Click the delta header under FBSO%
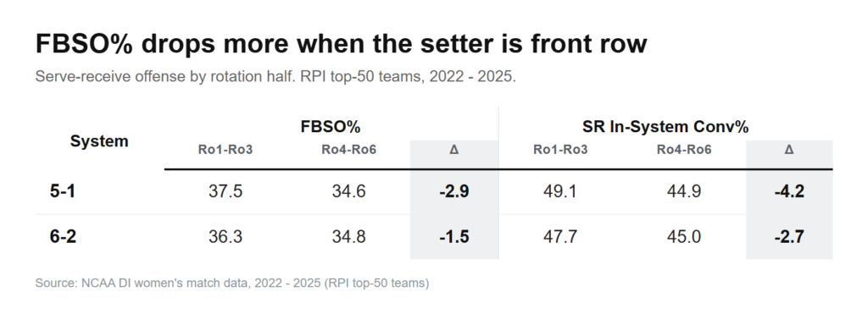 pos(454,149)
